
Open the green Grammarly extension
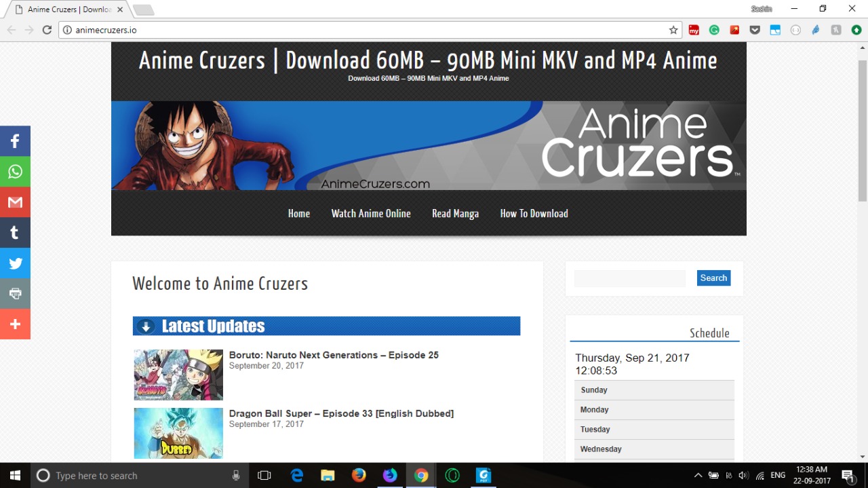click(714, 30)
